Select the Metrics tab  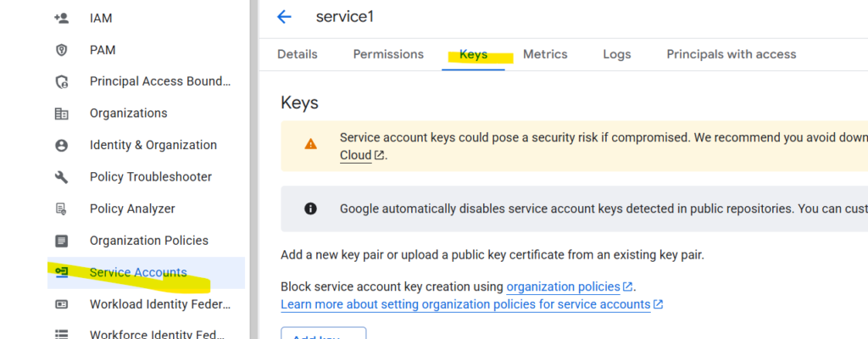[x=545, y=54]
